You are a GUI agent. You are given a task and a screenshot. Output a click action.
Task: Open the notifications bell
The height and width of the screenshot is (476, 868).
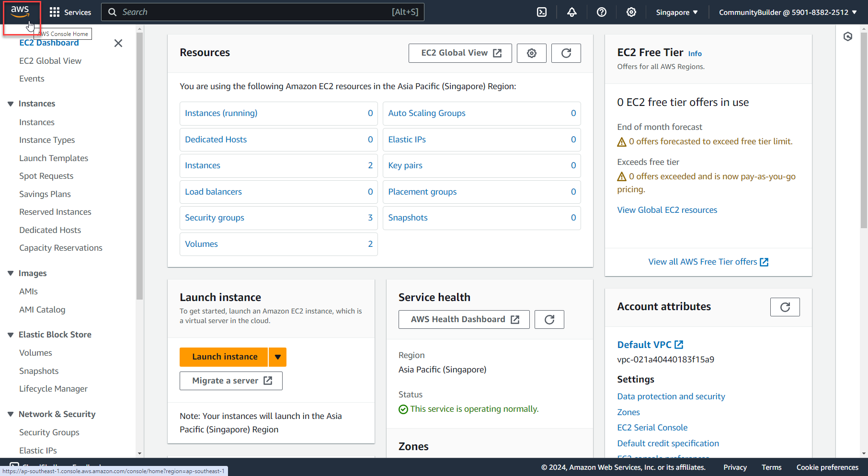pyautogui.click(x=571, y=12)
